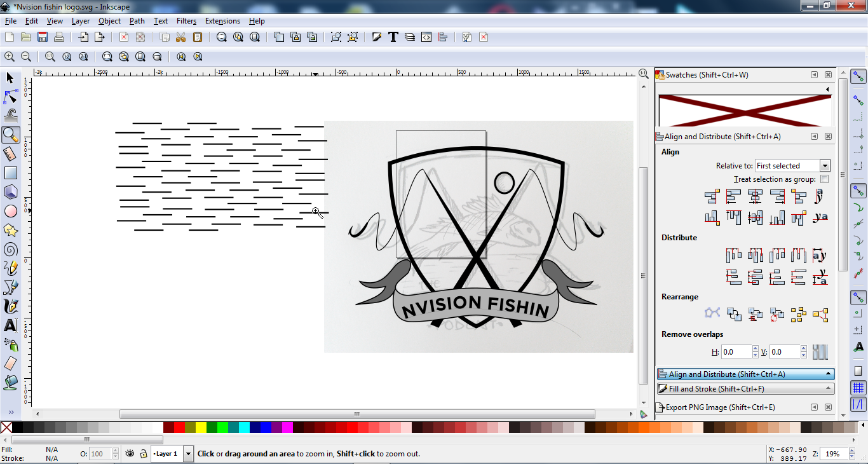Click the Previous zoom icon
Viewport: 868px width, 464px height.
point(181,57)
